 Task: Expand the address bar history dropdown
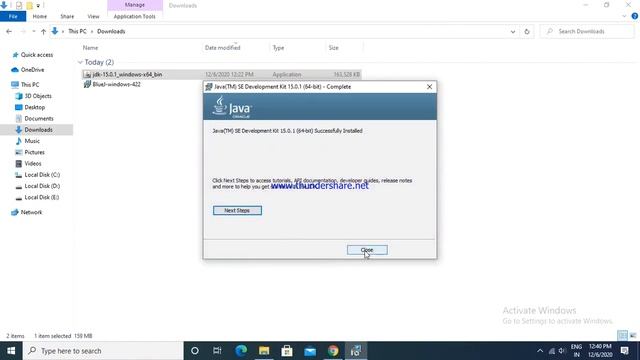pyautogui.click(x=513, y=31)
